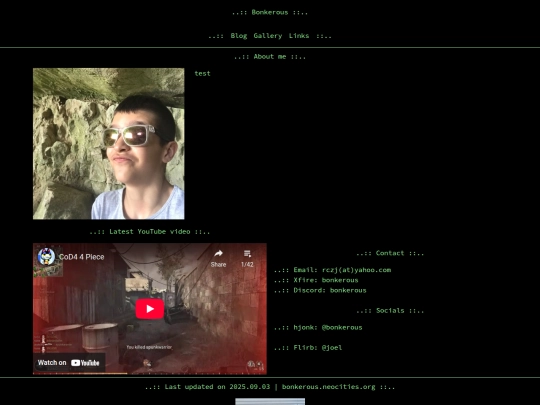The width and height of the screenshot is (540, 405).
Task: Click the CoD4 4 Piece video title
Action: (x=82, y=257)
